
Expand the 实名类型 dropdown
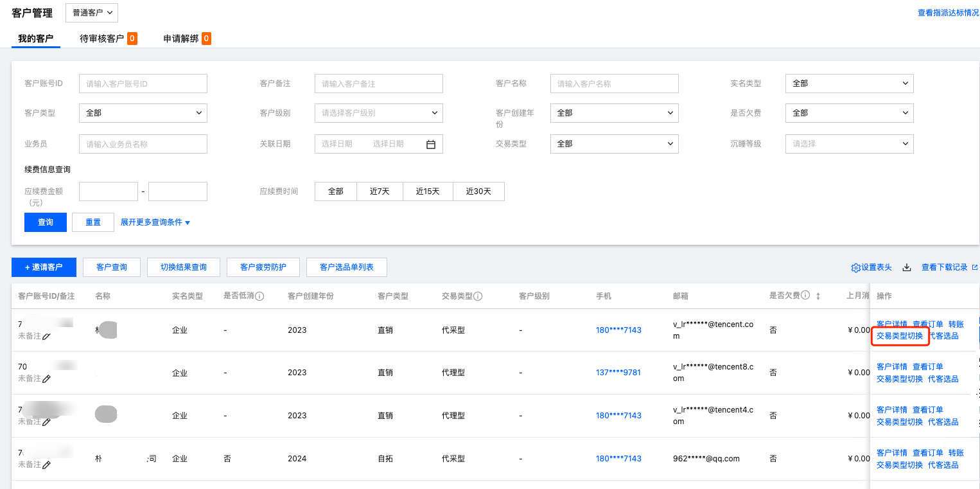(x=849, y=84)
